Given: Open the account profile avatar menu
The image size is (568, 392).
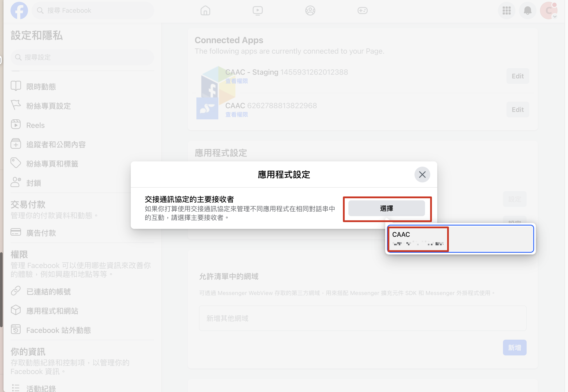Looking at the screenshot, I should click(x=549, y=11).
